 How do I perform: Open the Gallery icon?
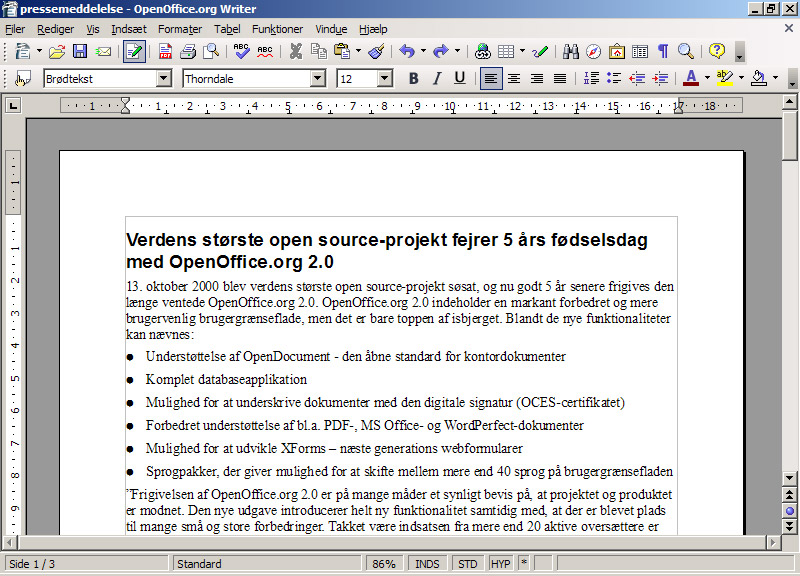click(616, 52)
